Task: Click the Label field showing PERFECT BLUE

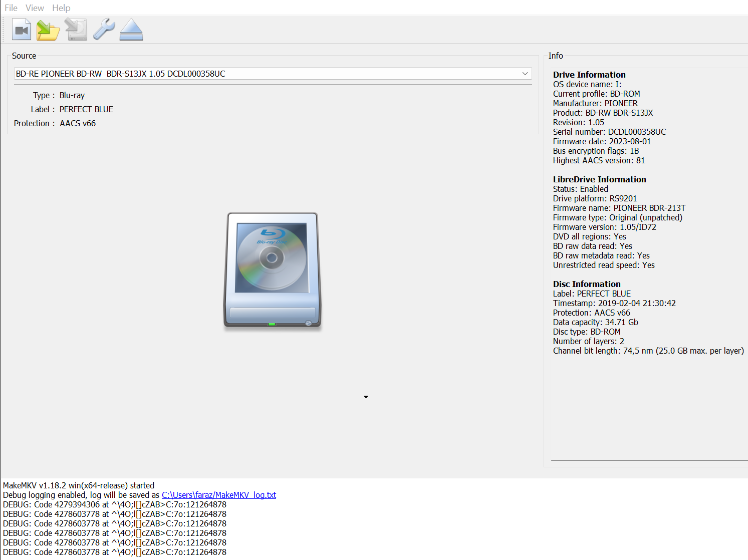Action: click(86, 109)
